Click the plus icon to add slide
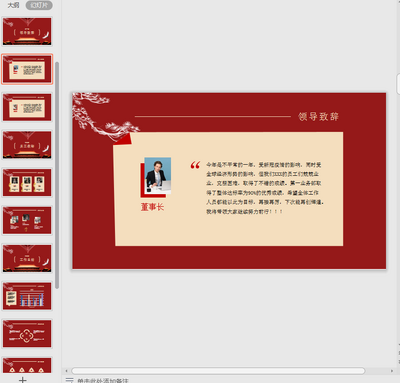The height and width of the screenshot is (383, 400). (x=22, y=380)
